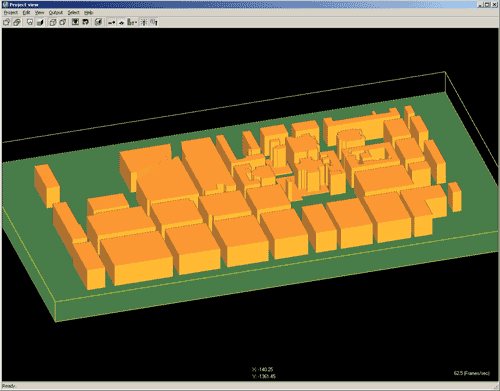Maximize the Project view window
Image resolution: width=500 pixels, height=391 pixels.
point(487,4)
